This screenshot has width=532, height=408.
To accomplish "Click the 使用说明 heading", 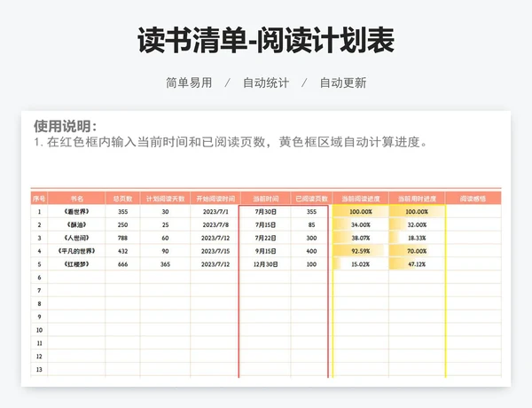I will [65, 126].
